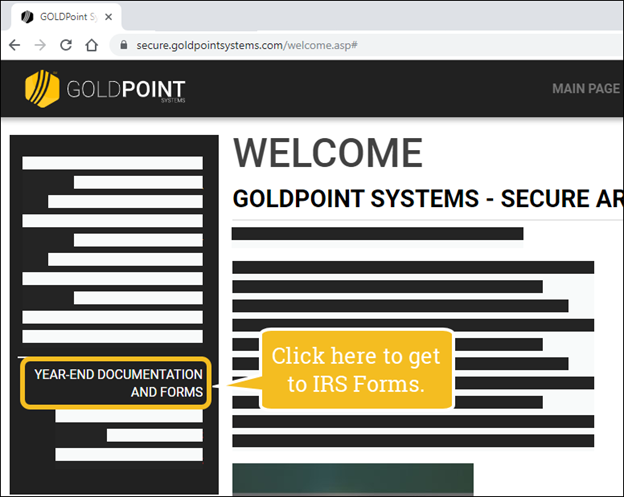The width and height of the screenshot is (624, 497).
Task: View site security via the padlock icon
Action: (x=124, y=45)
